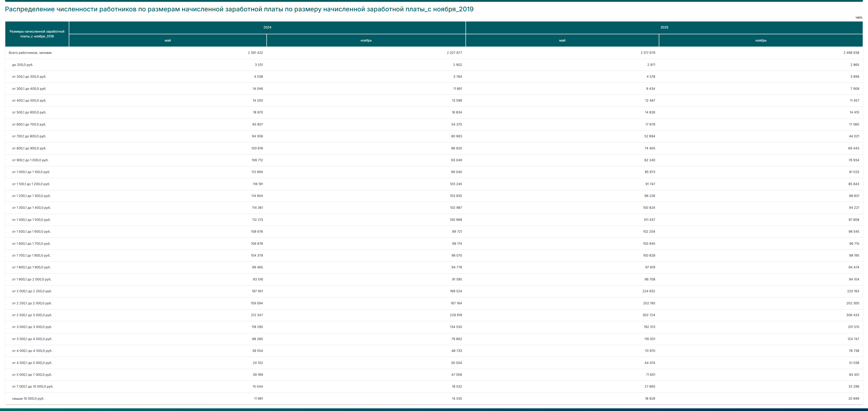Select the total value 2 498 938
The width and height of the screenshot is (868, 411).
(851, 53)
